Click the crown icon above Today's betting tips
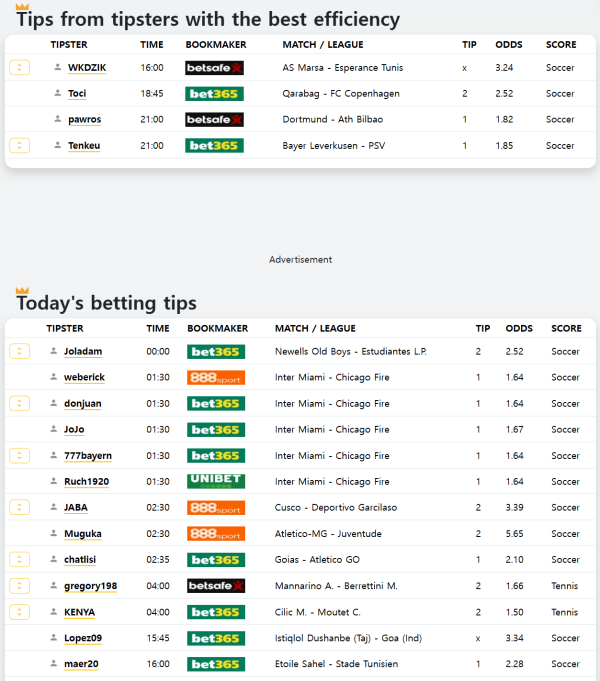 [22, 290]
